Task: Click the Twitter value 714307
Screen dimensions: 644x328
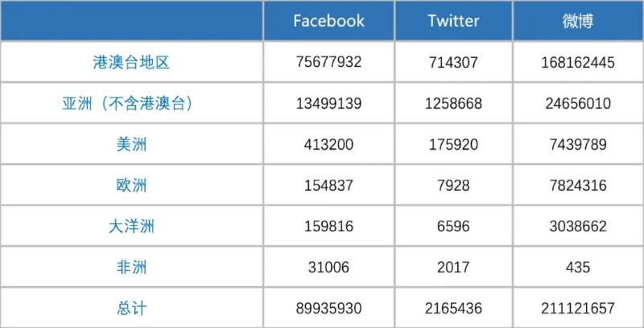Action: pyautogui.click(x=453, y=62)
